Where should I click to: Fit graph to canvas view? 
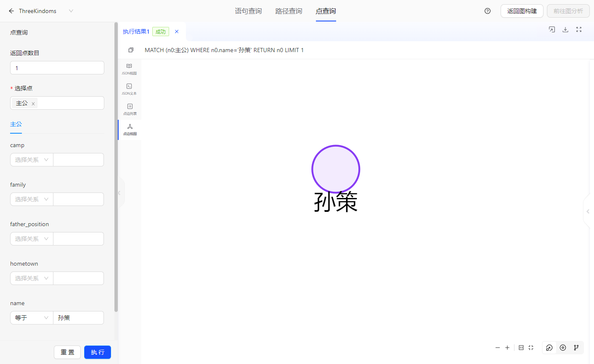point(531,348)
